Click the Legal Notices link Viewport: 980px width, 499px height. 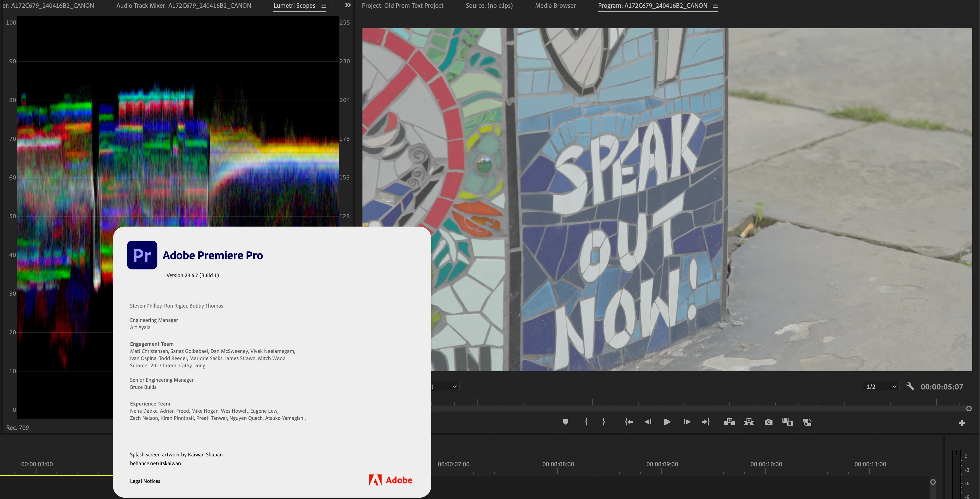coord(145,481)
